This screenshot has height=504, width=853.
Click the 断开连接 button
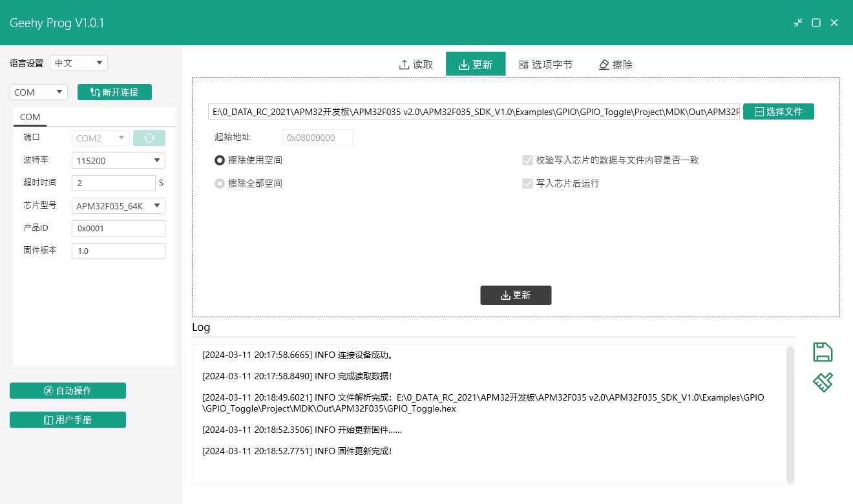[x=114, y=92]
